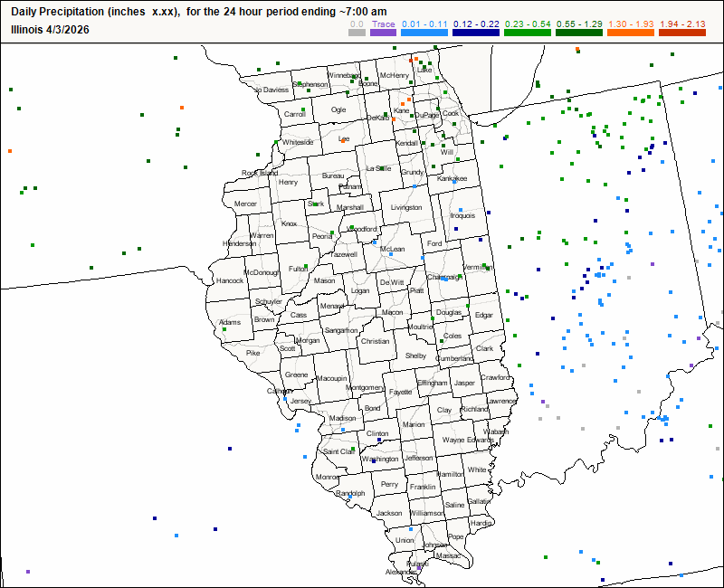The image size is (724, 588).
Task: Click the Illinois 4/3/2026 date label
Action: click(x=51, y=28)
